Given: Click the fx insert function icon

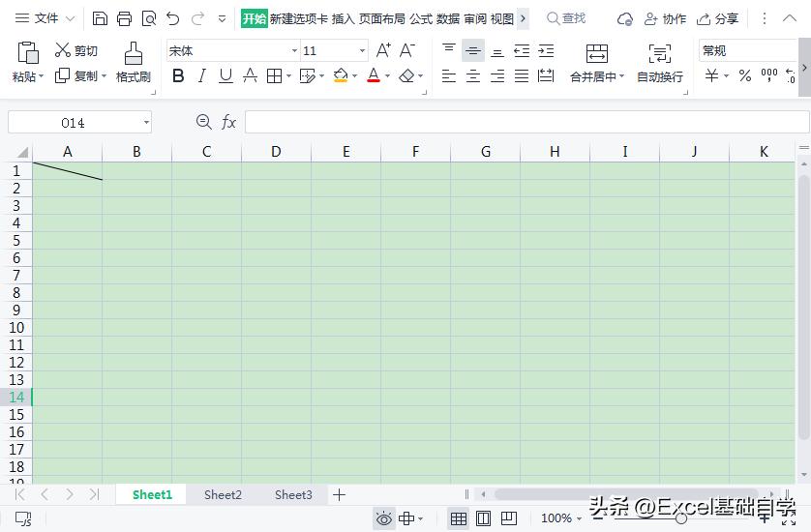Looking at the screenshot, I should tap(228, 123).
